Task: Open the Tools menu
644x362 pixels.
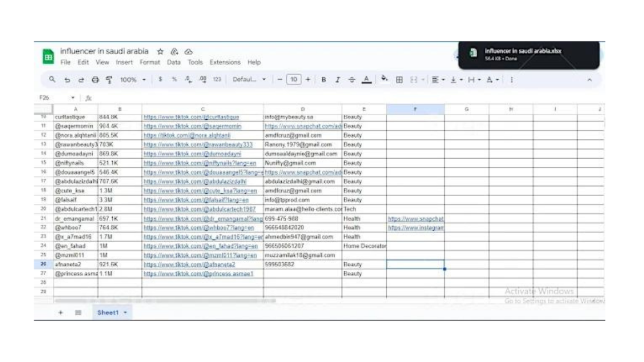Action: 195,62
